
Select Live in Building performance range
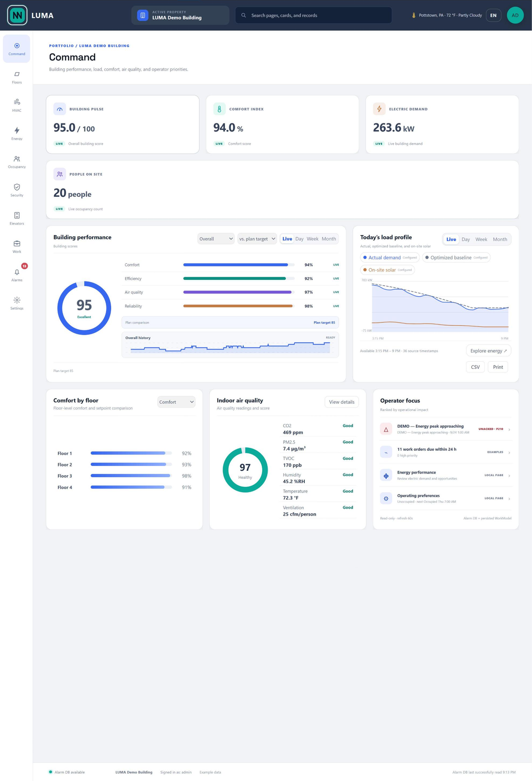287,239
